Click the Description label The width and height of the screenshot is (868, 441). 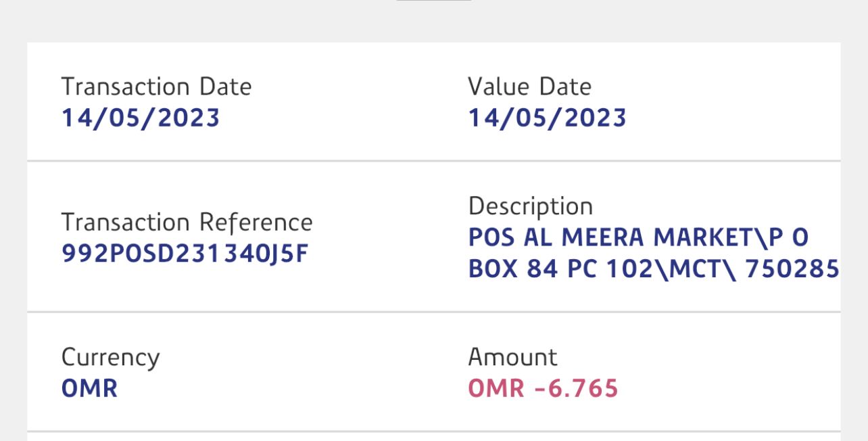[x=530, y=206]
